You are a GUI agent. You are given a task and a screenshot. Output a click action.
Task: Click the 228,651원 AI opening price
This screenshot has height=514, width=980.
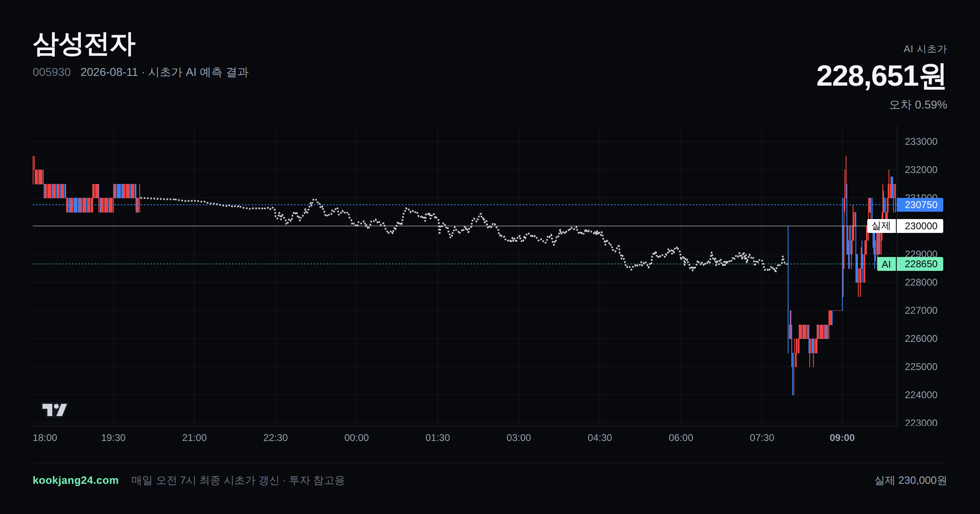click(881, 76)
